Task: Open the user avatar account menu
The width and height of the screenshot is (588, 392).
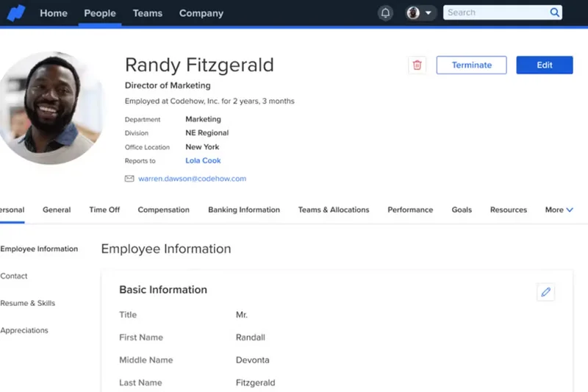Action: 420,13
